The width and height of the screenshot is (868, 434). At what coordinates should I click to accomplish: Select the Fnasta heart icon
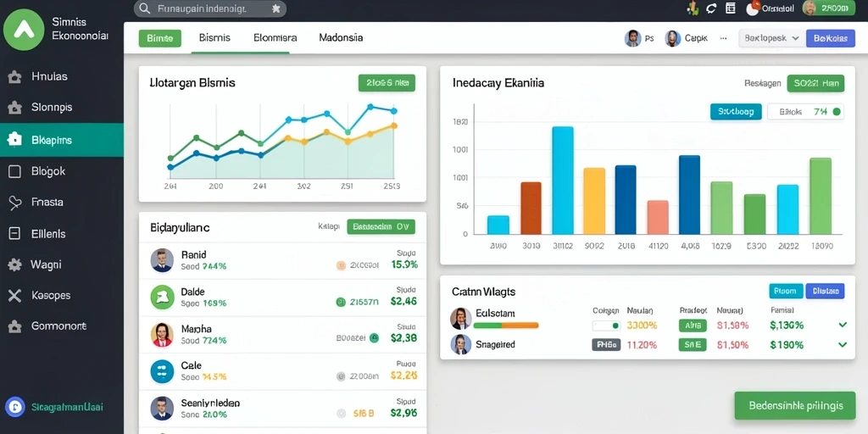(x=15, y=203)
